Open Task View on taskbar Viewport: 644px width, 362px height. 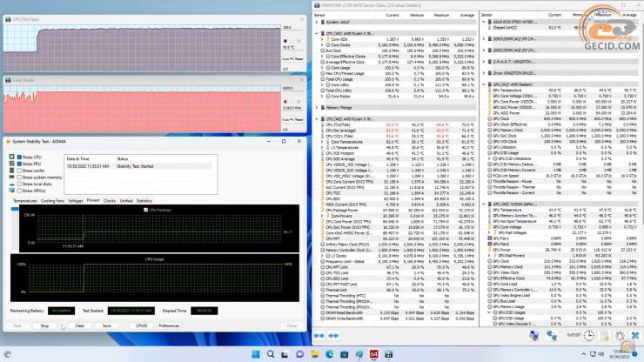tap(285, 354)
